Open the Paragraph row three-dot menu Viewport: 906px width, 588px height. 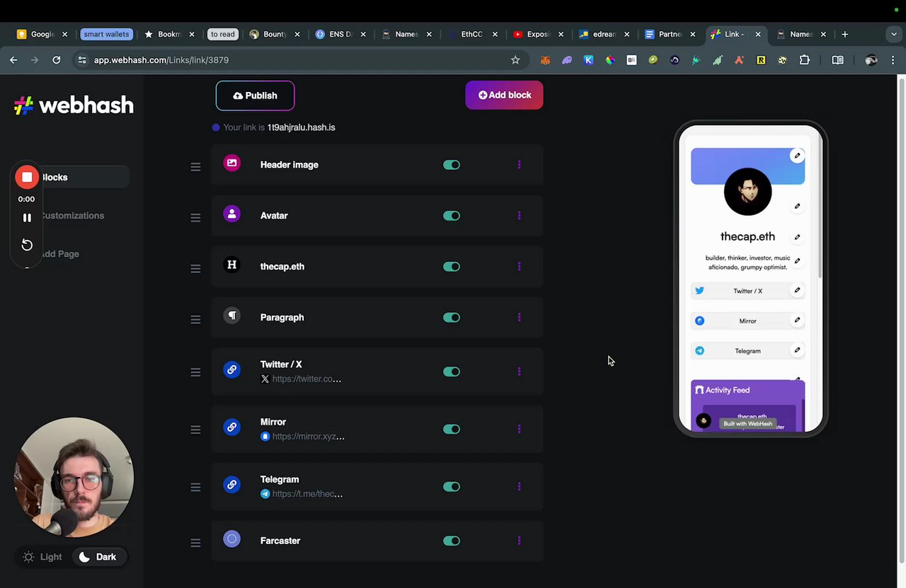point(519,318)
